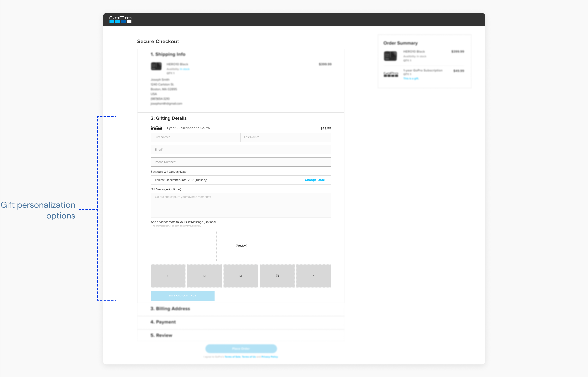Click the Change Date link
This screenshot has width=588, height=377.
click(x=315, y=180)
